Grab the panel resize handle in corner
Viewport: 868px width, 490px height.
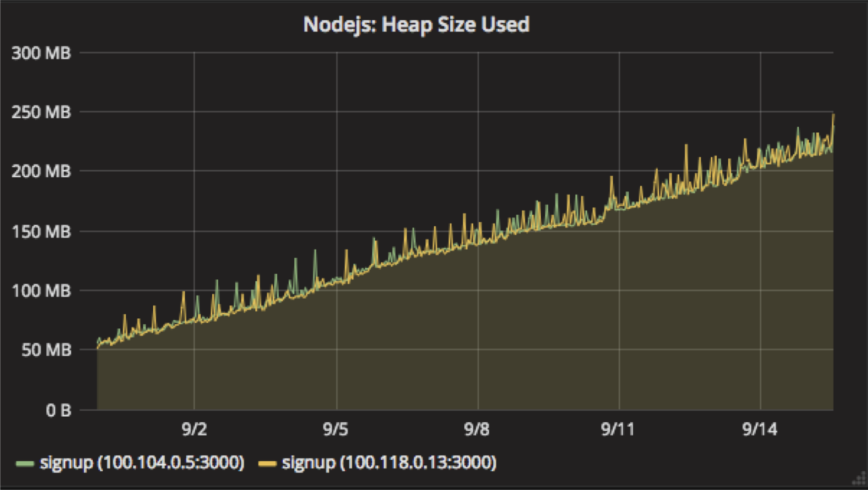(858, 477)
